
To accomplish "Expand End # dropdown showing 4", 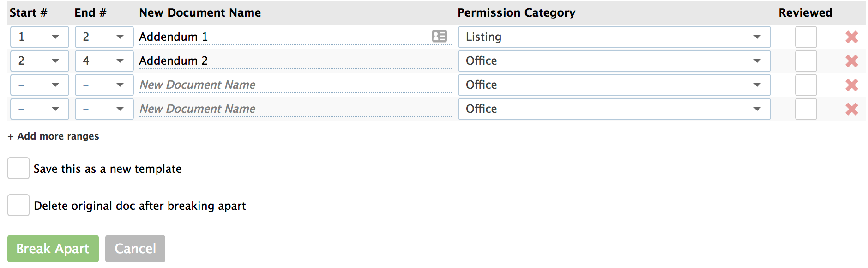I will [104, 61].
